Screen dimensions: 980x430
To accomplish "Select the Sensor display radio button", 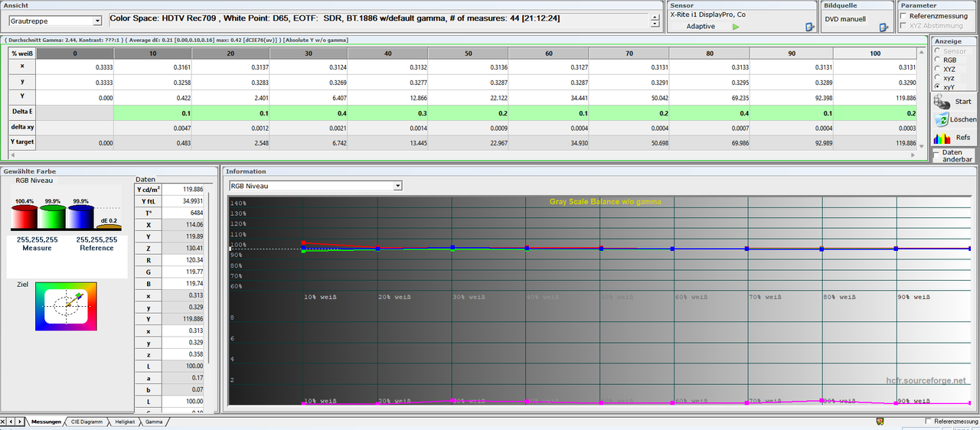I will pos(937,50).
